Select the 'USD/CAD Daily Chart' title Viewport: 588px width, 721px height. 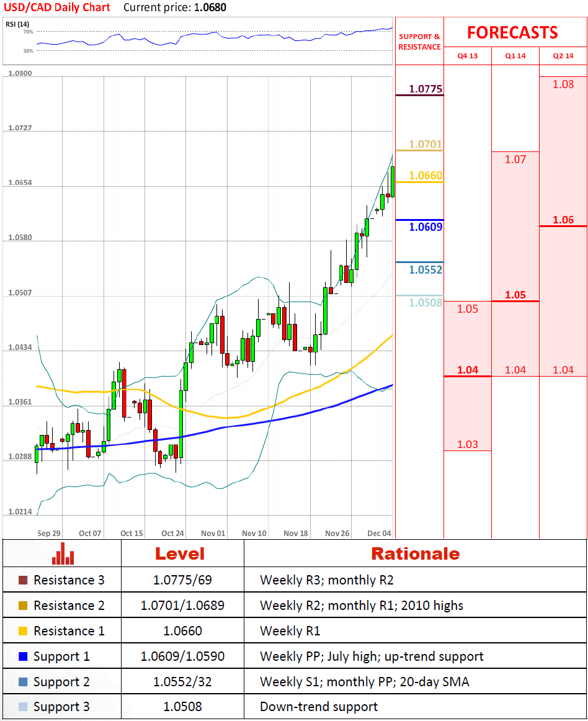tap(57, 7)
